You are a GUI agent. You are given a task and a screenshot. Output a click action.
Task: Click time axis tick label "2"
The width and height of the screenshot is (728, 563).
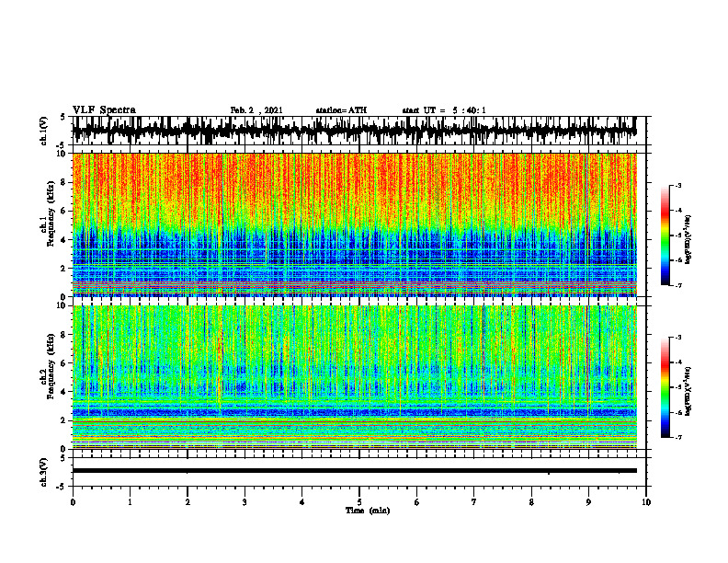[x=188, y=502]
